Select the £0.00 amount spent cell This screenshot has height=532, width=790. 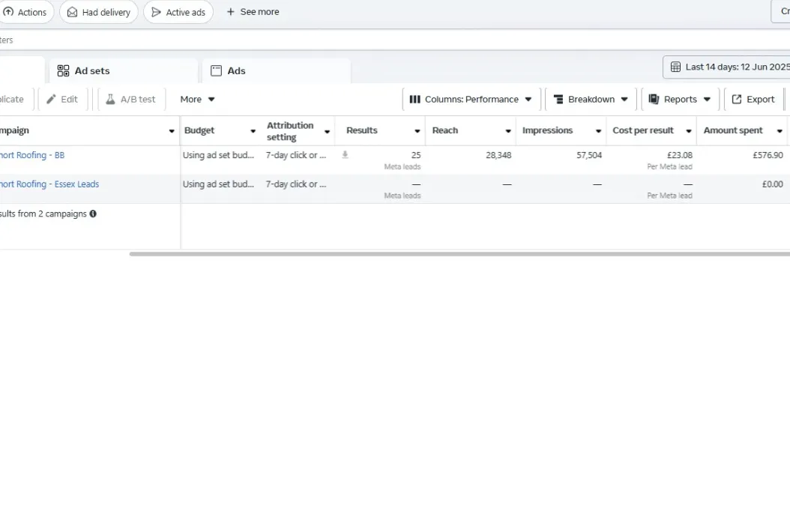[772, 184]
